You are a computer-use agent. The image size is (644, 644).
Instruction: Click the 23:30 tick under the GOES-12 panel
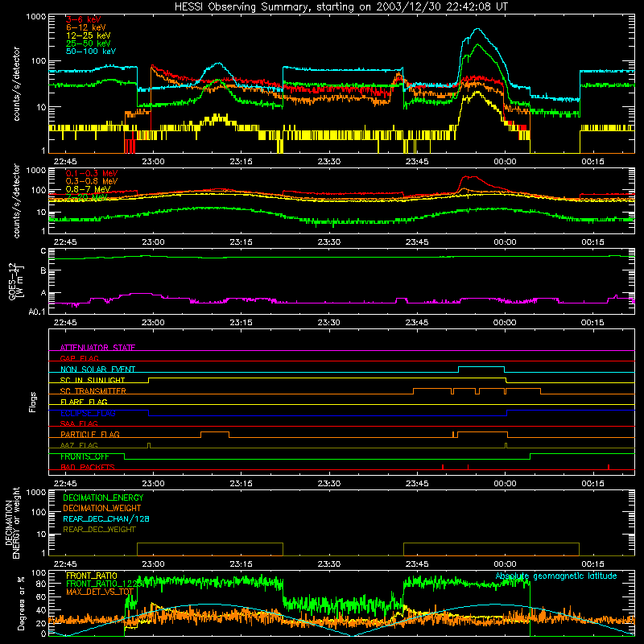(329, 323)
